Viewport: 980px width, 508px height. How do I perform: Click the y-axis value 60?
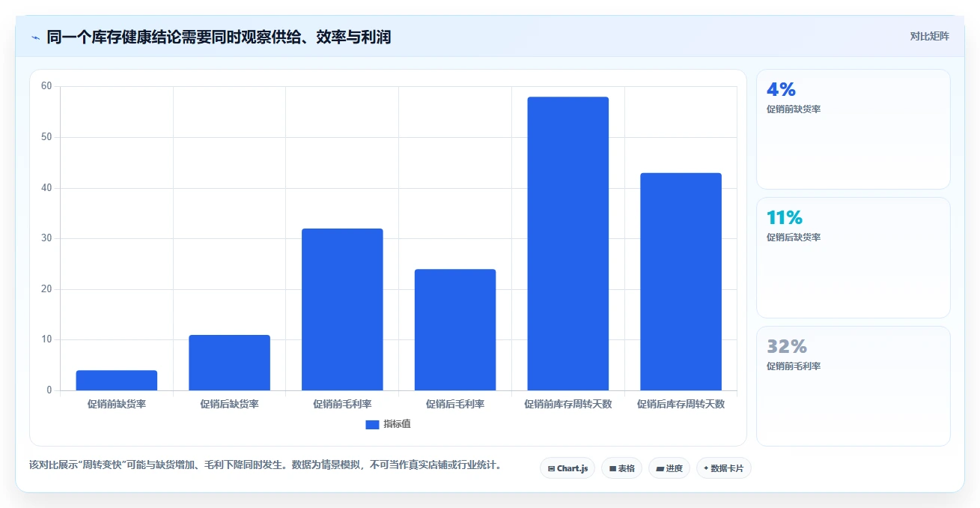coord(46,86)
